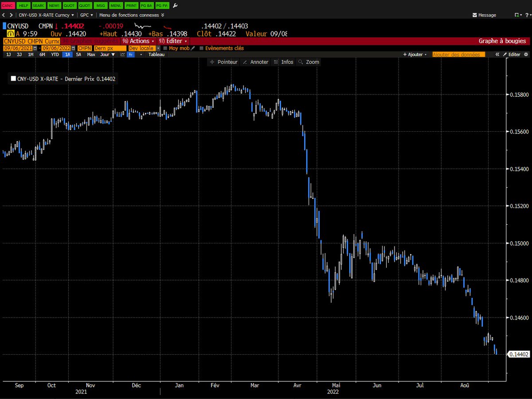Image resolution: width=532 pixels, height=399 pixels.
Task: Activate the Infos tool
Action: (x=284, y=62)
